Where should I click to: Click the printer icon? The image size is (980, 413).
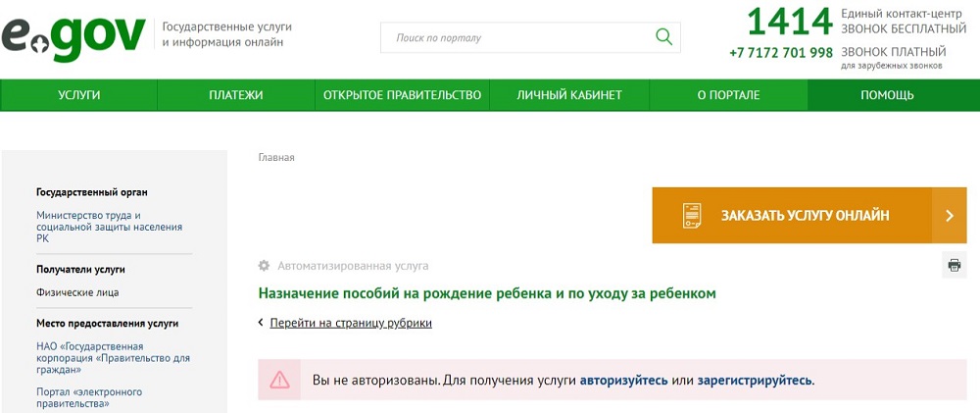[954, 265]
